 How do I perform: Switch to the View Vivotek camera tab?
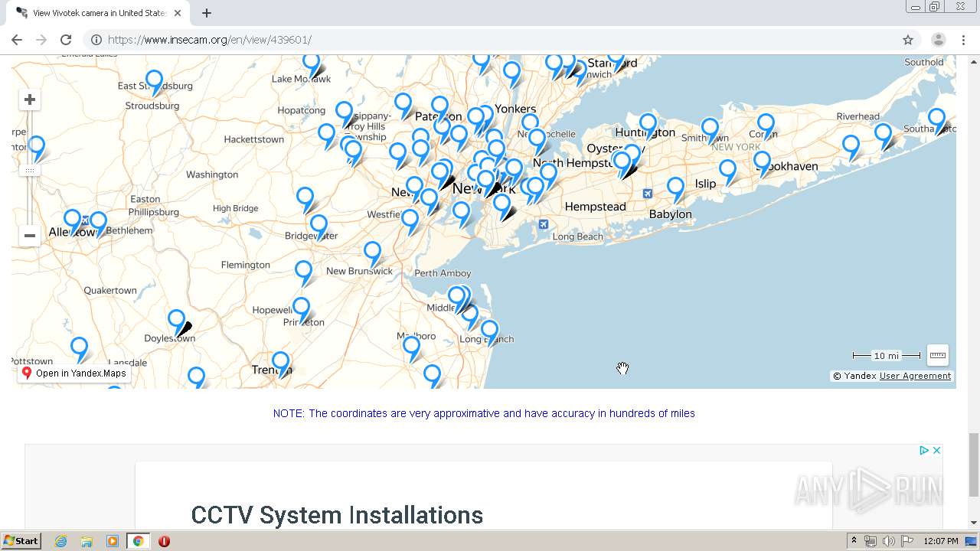point(100,13)
